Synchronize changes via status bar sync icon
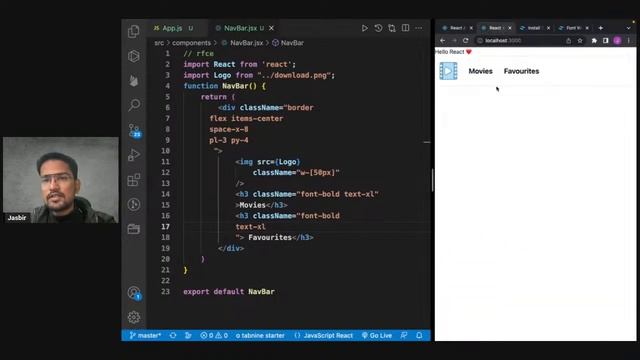Image resolution: width=640 pixels, height=360 pixels. tap(173, 336)
